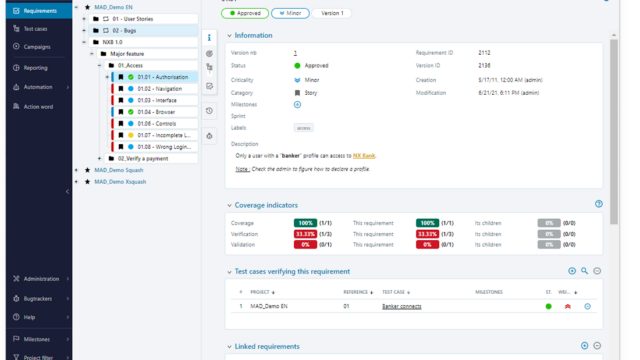Collapse the navigation sidebar arrow

pyautogui.click(x=67, y=191)
